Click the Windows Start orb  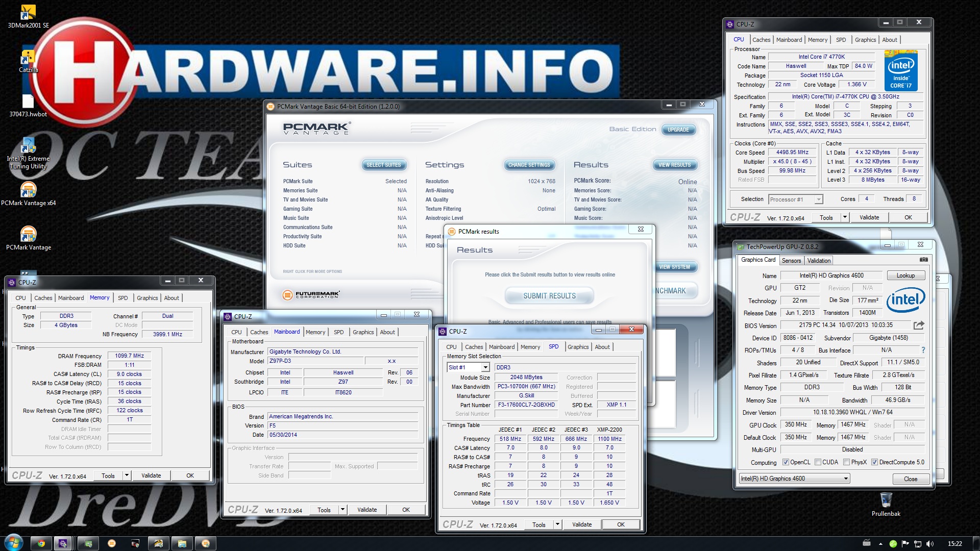click(13, 542)
